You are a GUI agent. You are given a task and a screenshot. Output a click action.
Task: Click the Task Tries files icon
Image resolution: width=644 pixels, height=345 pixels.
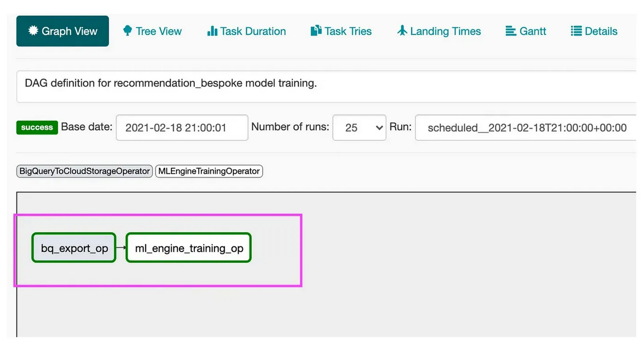coord(316,31)
